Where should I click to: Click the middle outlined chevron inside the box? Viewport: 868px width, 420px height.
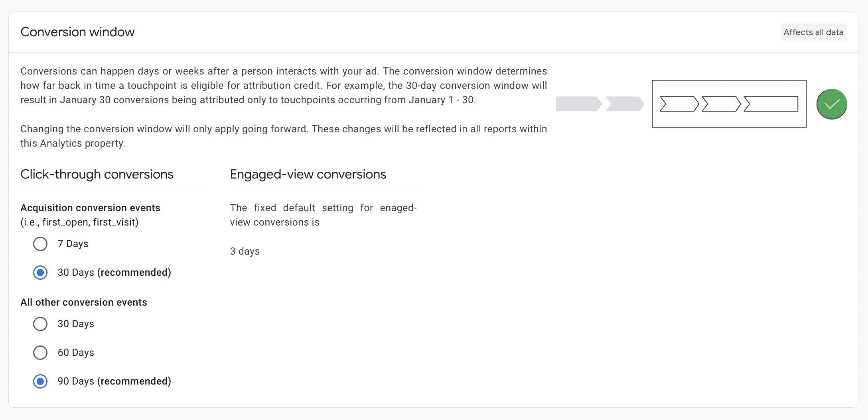(721, 104)
